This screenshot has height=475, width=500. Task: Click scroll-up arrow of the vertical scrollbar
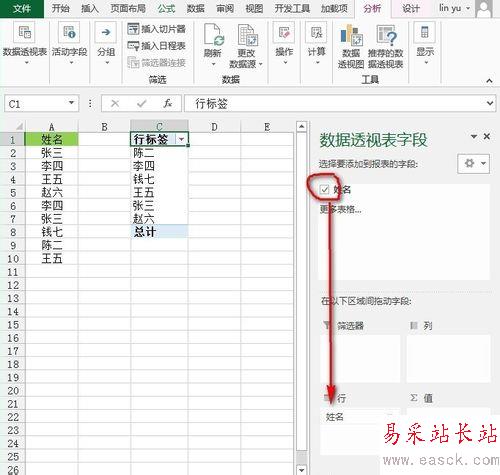tap(301, 127)
